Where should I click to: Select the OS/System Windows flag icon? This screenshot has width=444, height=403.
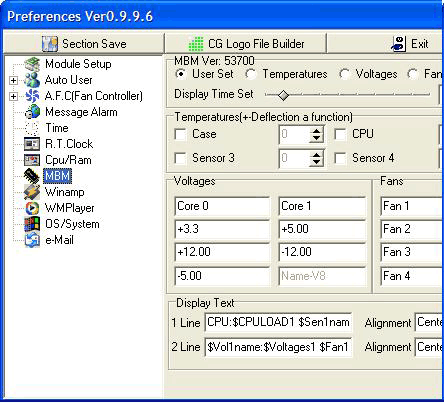coord(32,224)
